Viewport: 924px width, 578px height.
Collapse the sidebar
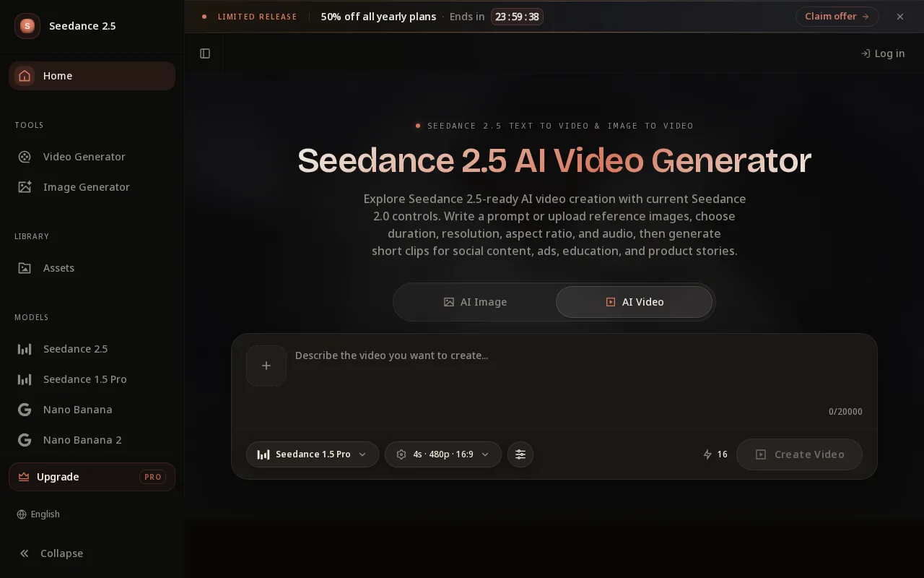[92, 553]
